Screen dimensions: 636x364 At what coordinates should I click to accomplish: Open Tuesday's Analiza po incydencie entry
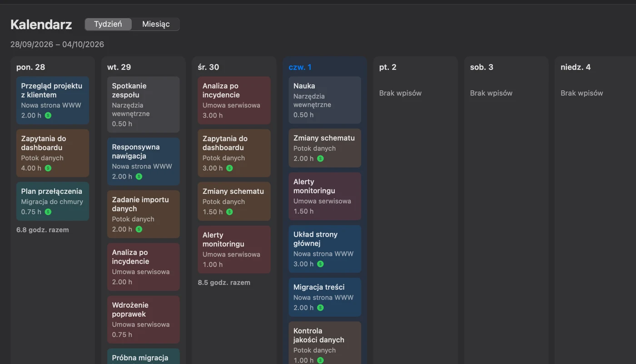pos(144,267)
